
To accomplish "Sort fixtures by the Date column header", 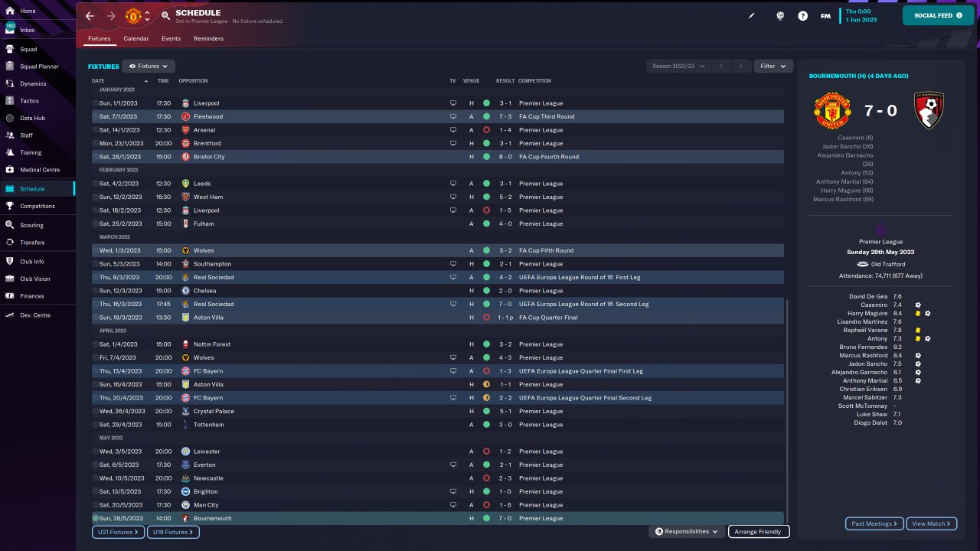I will 98,81.
